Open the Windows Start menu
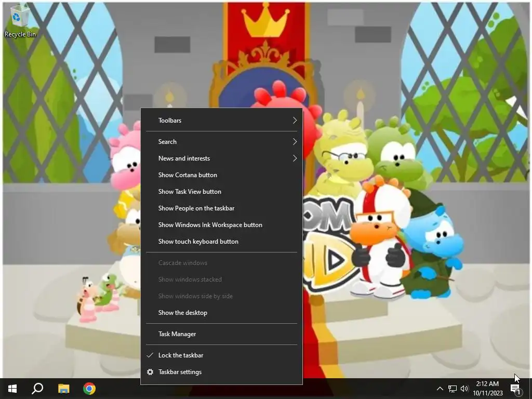This screenshot has height=399, width=532. [12, 389]
